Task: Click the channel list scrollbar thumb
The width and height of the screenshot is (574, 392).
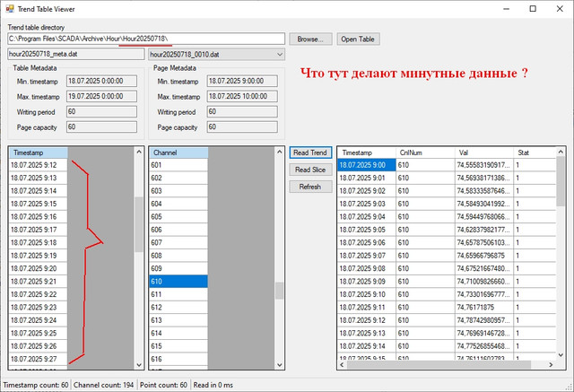Action: (279, 291)
